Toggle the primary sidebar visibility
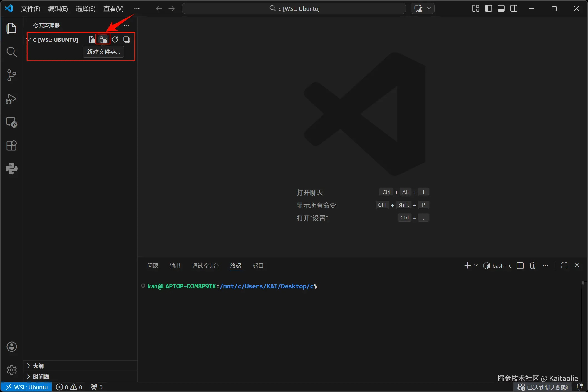Screen dimensions: 588x392 (488, 9)
